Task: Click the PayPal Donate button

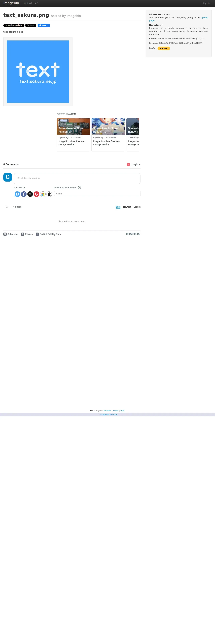Action: tap(164, 48)
